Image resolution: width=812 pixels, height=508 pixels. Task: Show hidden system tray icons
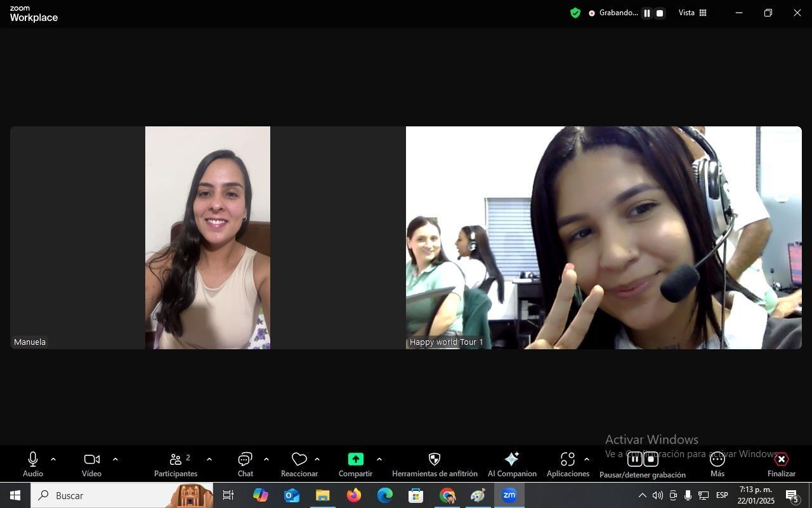(x=642, y=495)
